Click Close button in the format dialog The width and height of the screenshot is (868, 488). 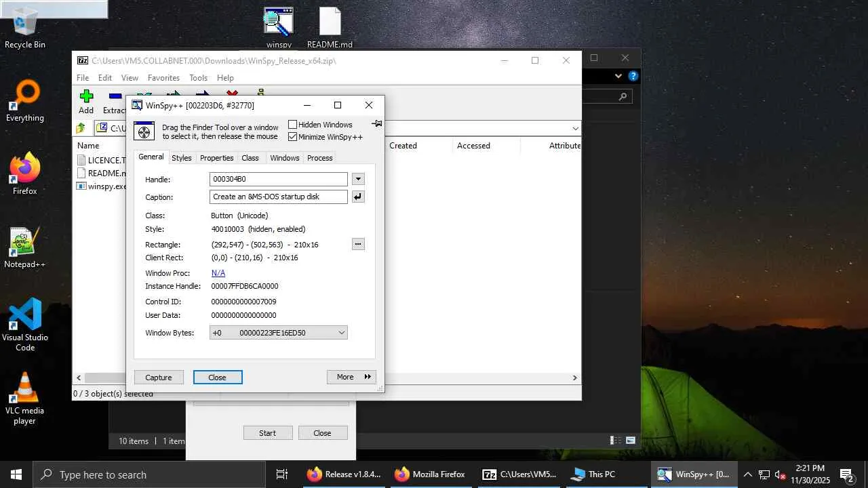322,432
